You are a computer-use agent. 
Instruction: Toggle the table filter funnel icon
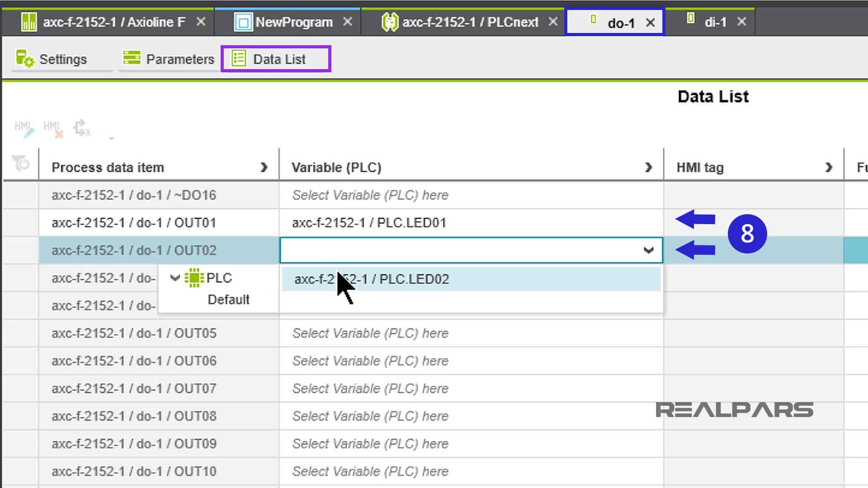click(x=20, y=163)
